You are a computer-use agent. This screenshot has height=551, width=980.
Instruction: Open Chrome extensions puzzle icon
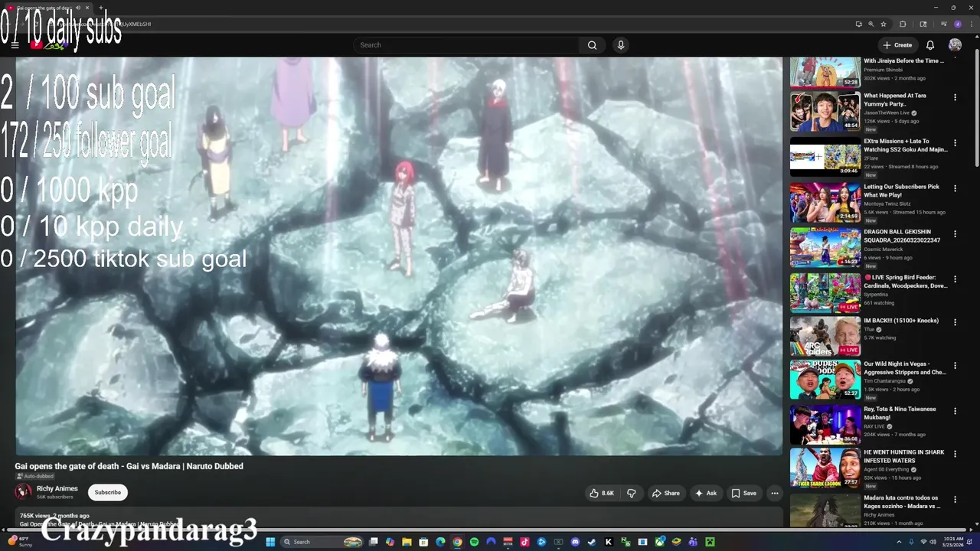click(903, 24)
